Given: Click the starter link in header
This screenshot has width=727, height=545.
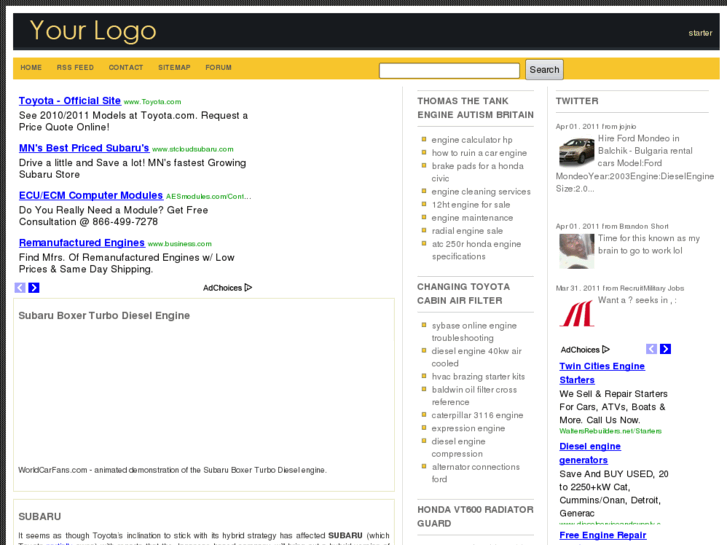Looking at the screenshot, I should point(700,33).
